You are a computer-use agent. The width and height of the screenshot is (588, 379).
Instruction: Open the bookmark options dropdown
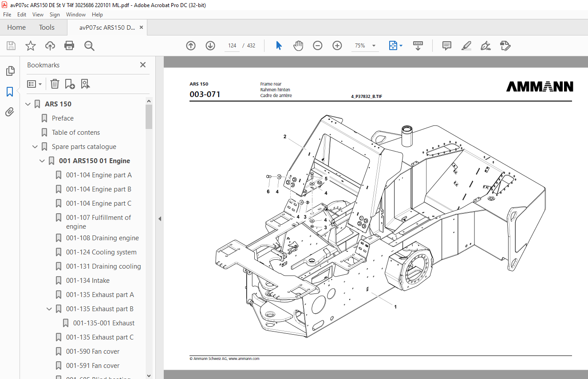(x=35, y=84)
